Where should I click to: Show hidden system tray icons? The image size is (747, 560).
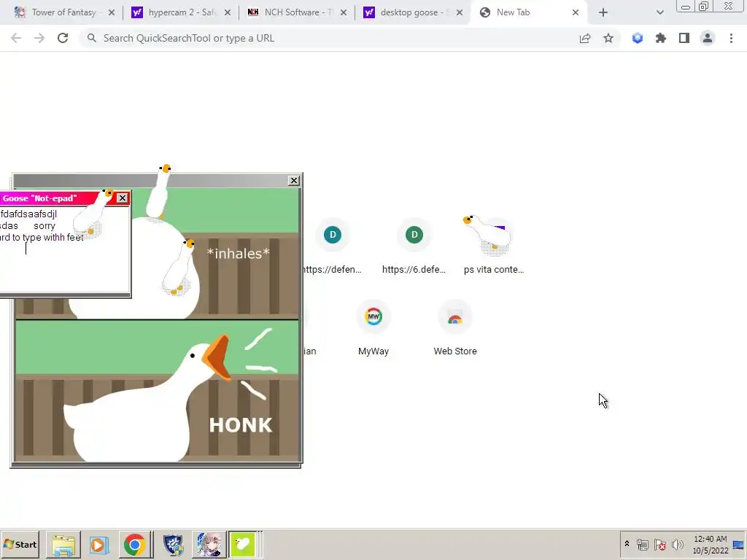coord(627,544)
